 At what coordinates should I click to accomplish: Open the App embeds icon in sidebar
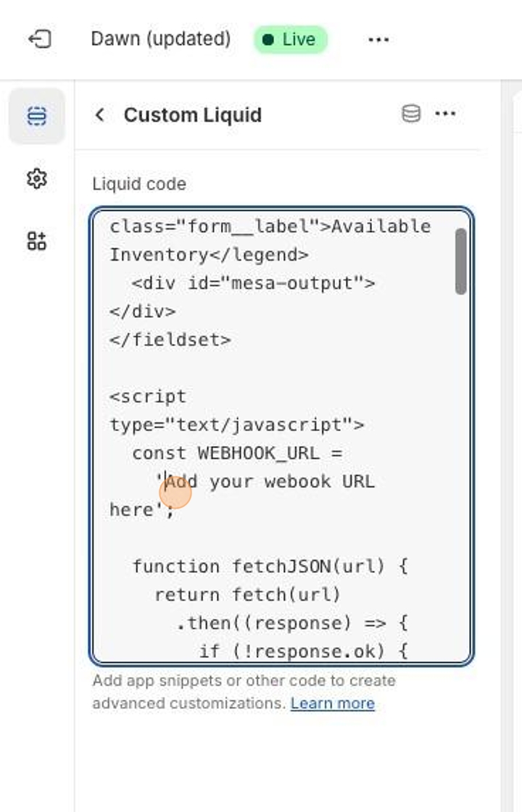click(37, 241)
